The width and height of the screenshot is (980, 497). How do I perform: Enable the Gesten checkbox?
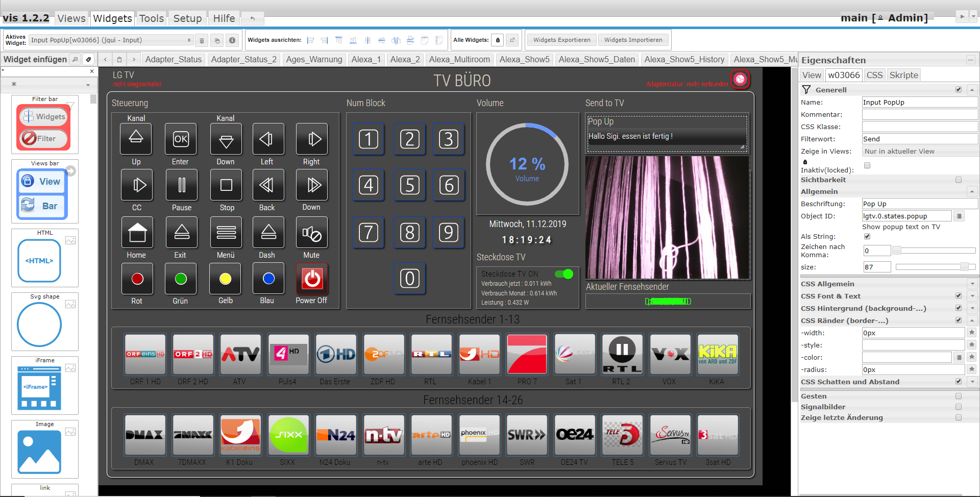pos(959,396)
